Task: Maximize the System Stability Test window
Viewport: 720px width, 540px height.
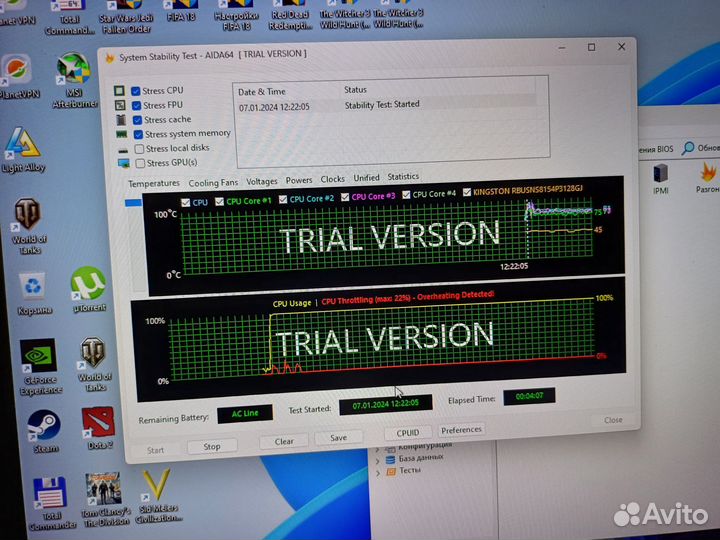Action: click(x=591, y=47)
